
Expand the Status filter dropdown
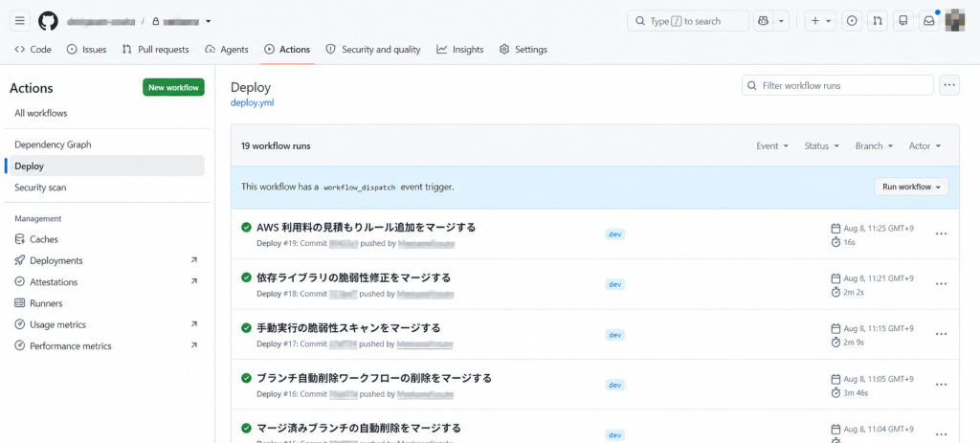[x=821, y=145]
